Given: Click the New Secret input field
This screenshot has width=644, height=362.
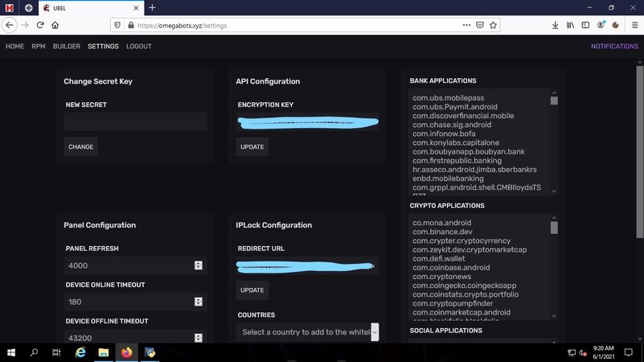Looking at the screenshot, I should (135, 122).
